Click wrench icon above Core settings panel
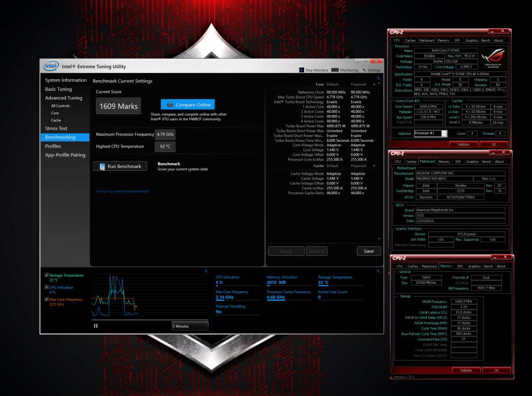The image size is (532, 396). [378, 78]
